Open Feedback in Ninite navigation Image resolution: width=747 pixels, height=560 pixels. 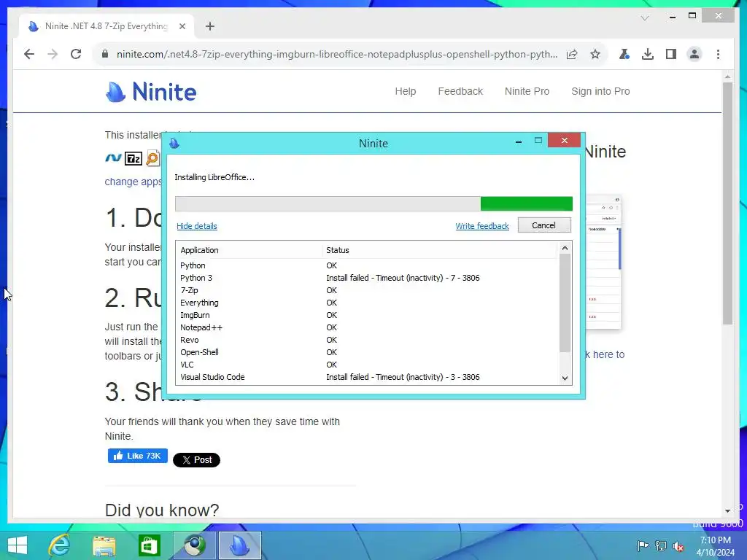[x=460, y=91]
